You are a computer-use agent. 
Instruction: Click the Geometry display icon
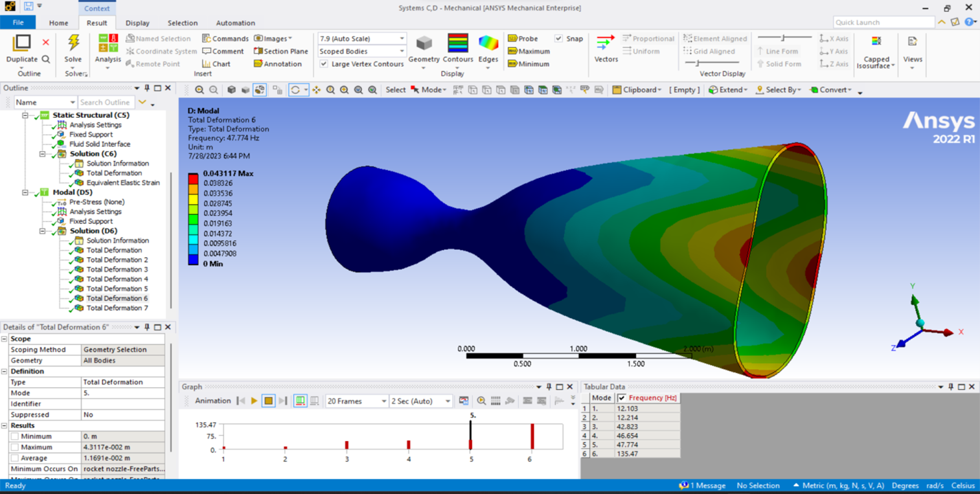tap(424, 43)
